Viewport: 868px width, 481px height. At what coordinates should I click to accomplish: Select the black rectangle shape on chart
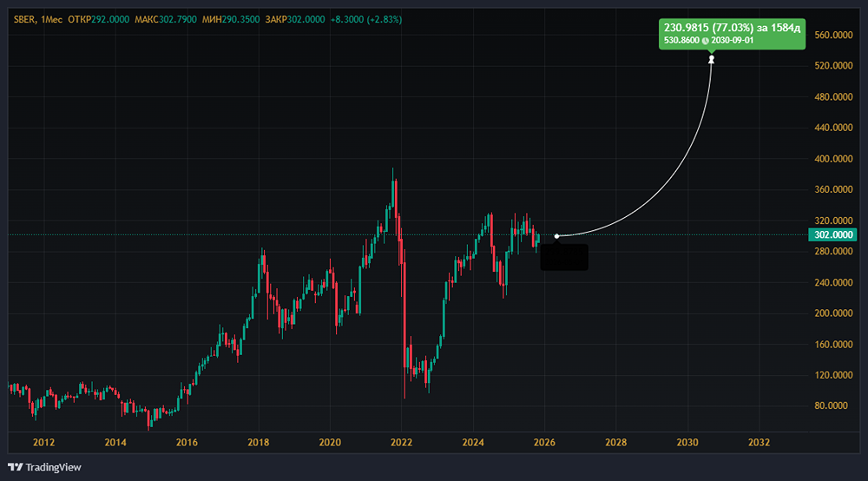[x=564, y=256]
